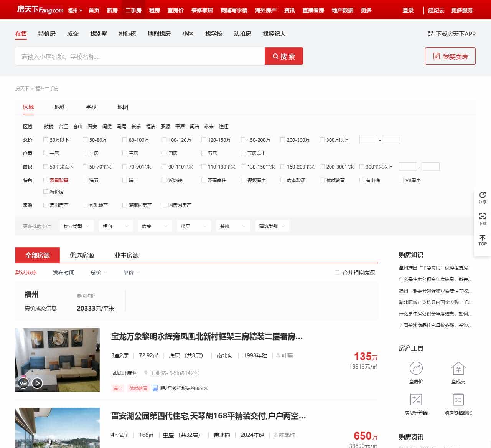Click the 找别墅 sub-navigation item
The width and height of the screenshot is (491, 448).
click(99, 34)
